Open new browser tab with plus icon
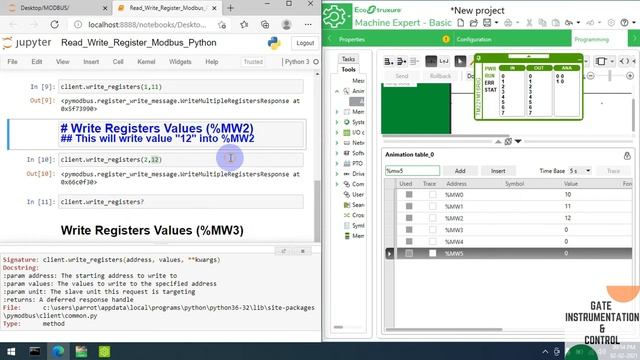Viewport: 640px width, 360px height. tap(231, 8)
